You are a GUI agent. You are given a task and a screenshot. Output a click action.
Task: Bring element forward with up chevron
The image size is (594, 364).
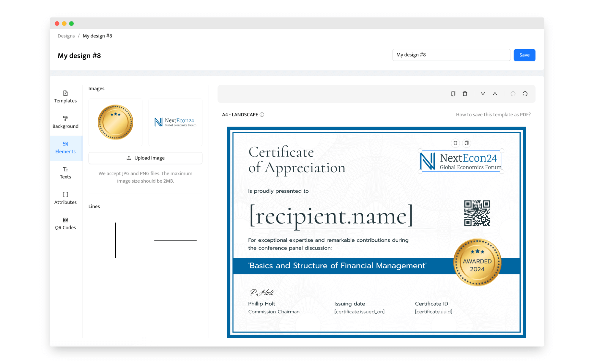pos(495,94)
